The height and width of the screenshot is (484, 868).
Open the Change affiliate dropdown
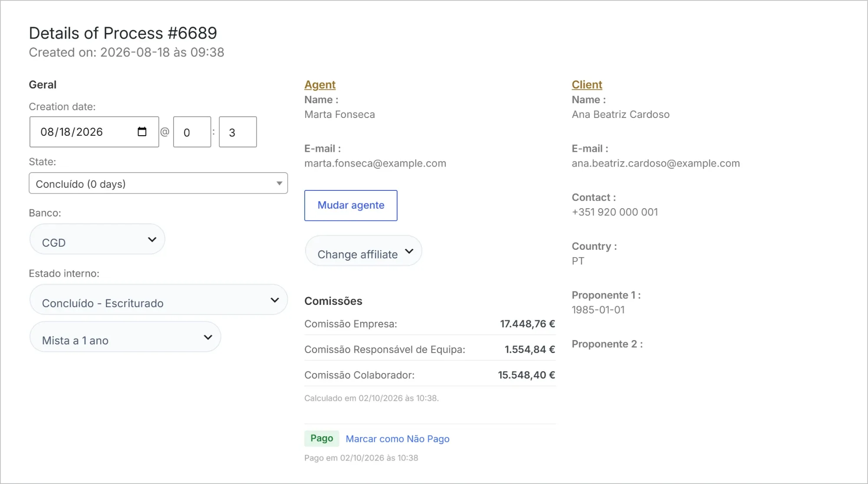click(364, 251)
